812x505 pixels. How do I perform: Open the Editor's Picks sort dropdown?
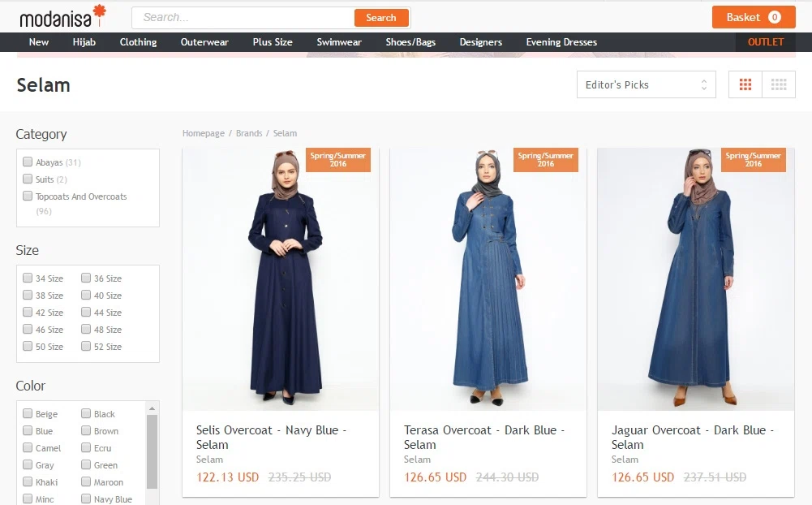[x=647, y=84]
